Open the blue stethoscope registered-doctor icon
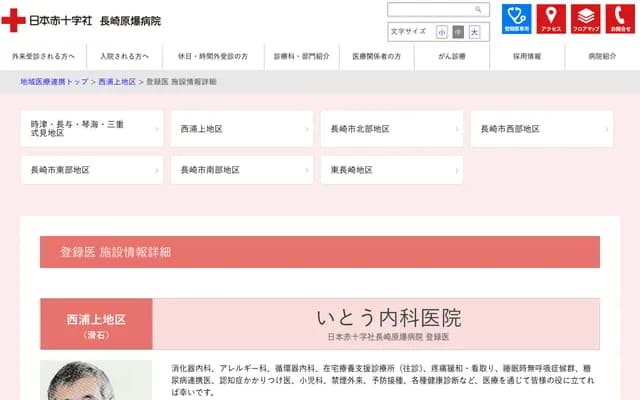640x400 pixels. click(516, 19)
